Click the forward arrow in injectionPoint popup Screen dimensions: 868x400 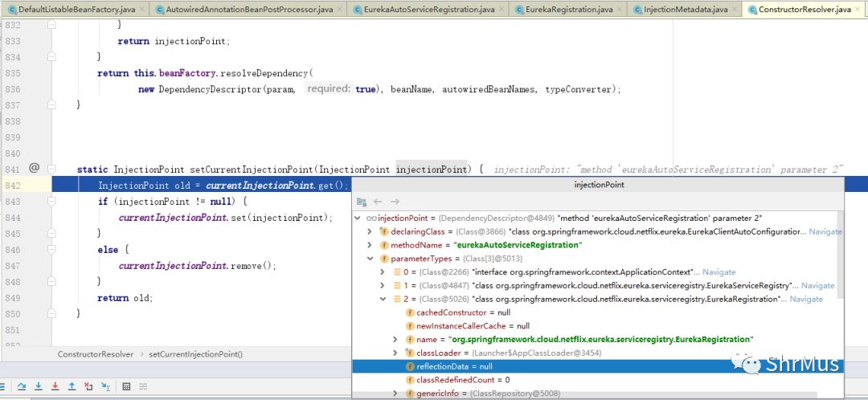click(x=395, y=202)
